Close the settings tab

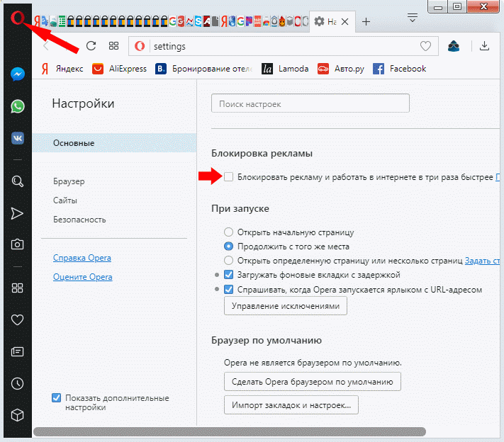[345, 21]
